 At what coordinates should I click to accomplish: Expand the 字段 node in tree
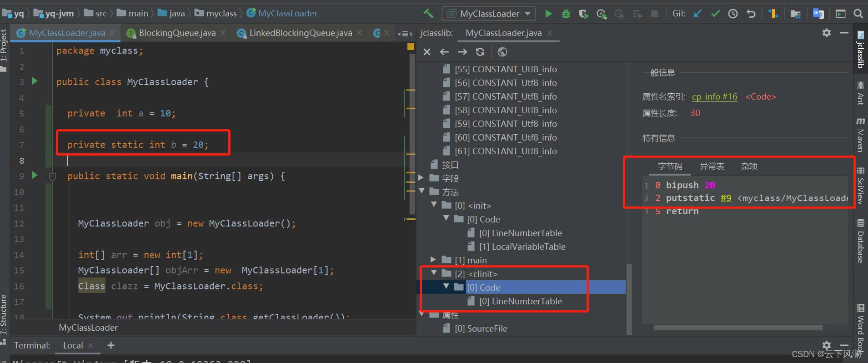coord(421,178)
